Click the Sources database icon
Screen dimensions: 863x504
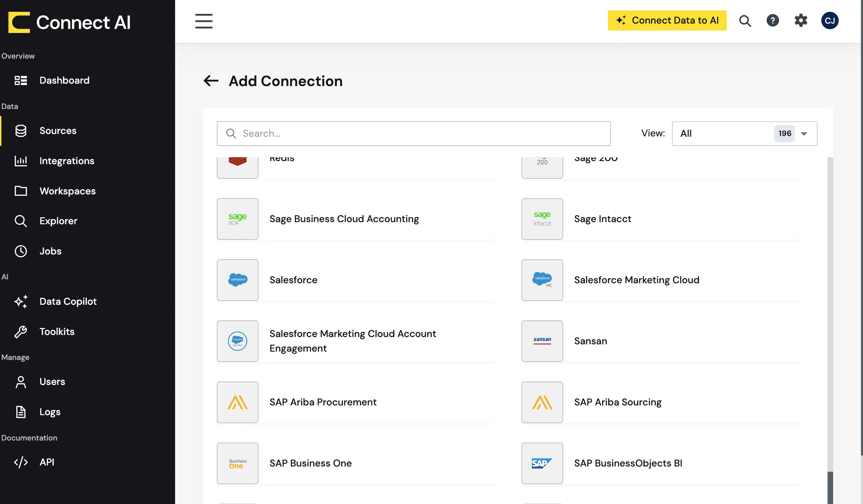[21, 131]
